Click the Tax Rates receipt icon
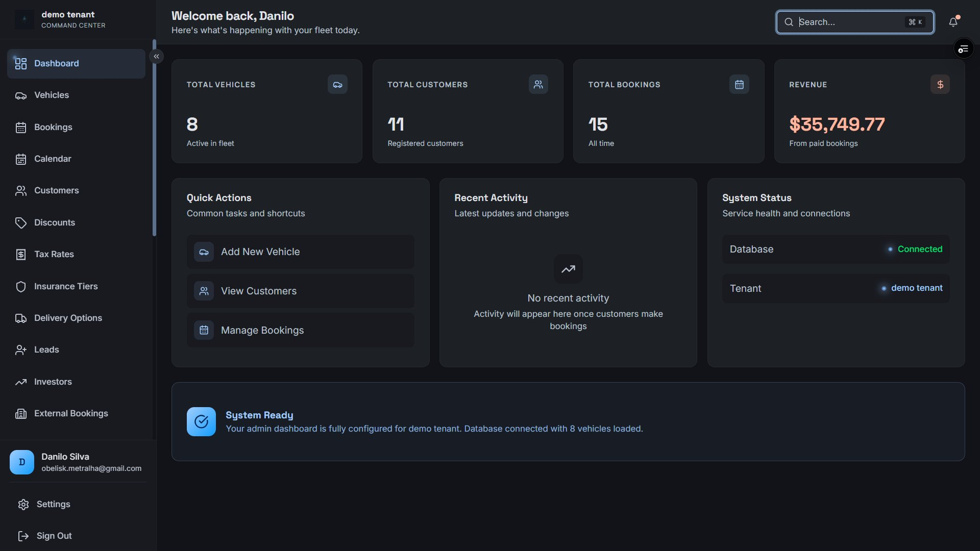The width and height of the screenshot is (980, 551). (21, 255)
